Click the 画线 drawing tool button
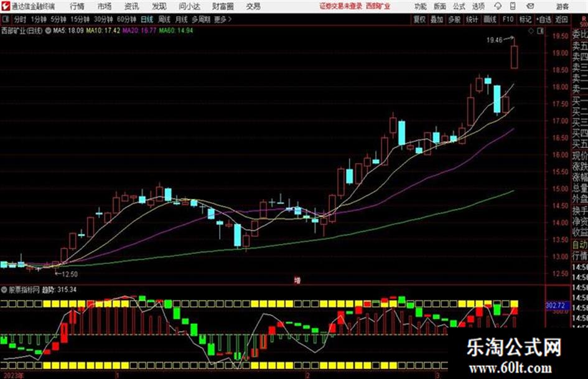Image resolution: width=588 pixels, height=379 pixels. click(490, 19)
